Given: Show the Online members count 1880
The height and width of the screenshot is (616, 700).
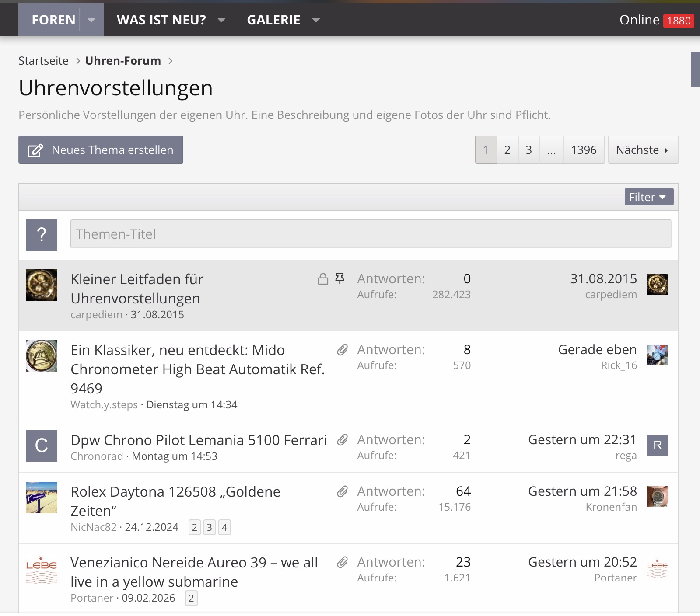Looking at the screenshot, I should pos(657,20).
